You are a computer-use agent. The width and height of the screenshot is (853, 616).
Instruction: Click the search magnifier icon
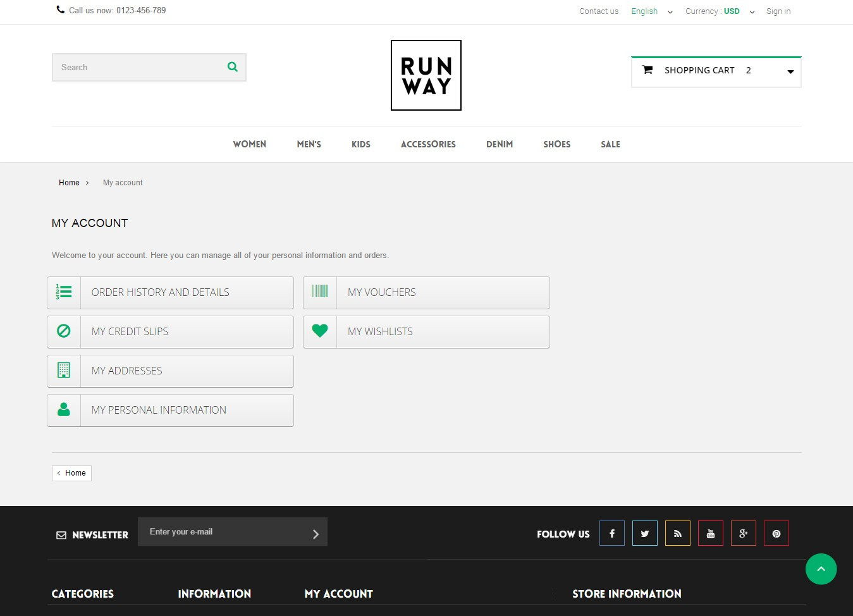[x=233, y=67]
